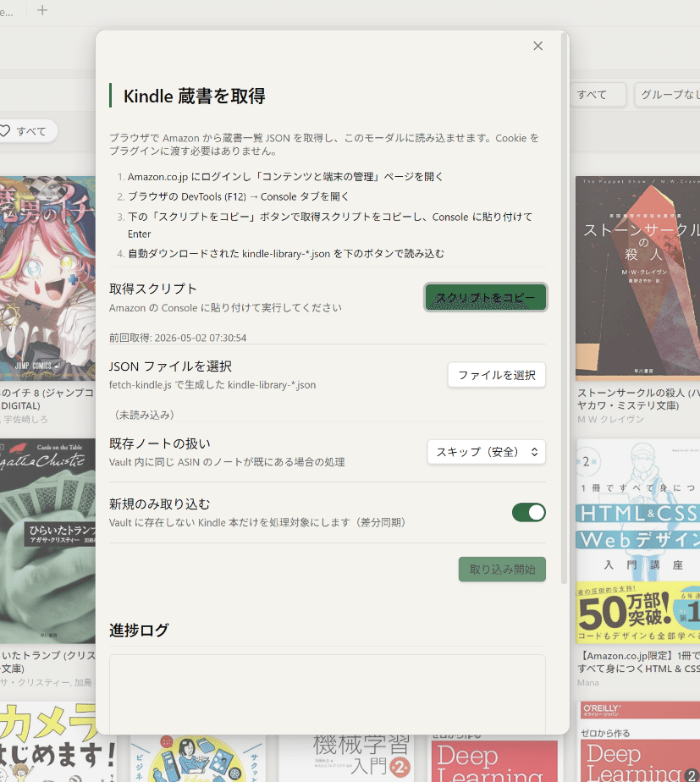Click the 取得スクリプト label
The width and height of the screenshot is (700, 782).
tap(152, 289)
